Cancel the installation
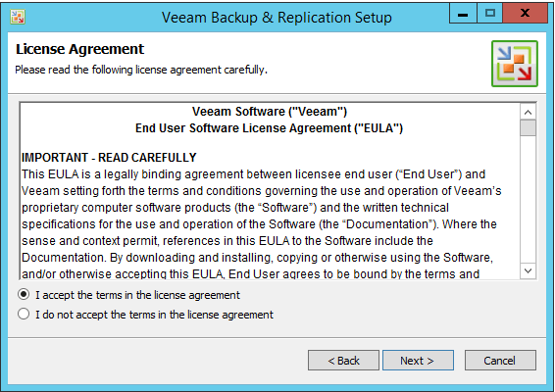 coord(500,361)
